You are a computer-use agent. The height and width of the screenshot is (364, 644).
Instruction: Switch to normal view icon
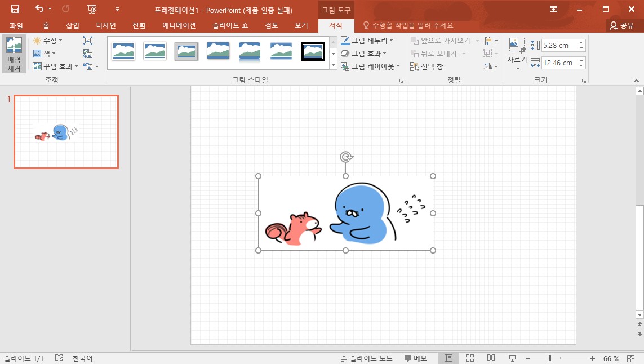448,358
